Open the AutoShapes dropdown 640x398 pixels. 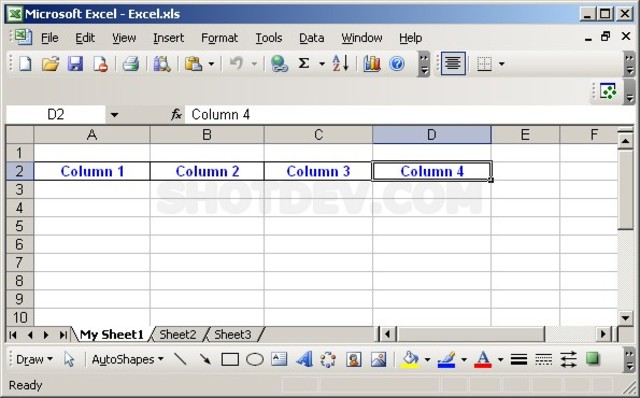127,359
